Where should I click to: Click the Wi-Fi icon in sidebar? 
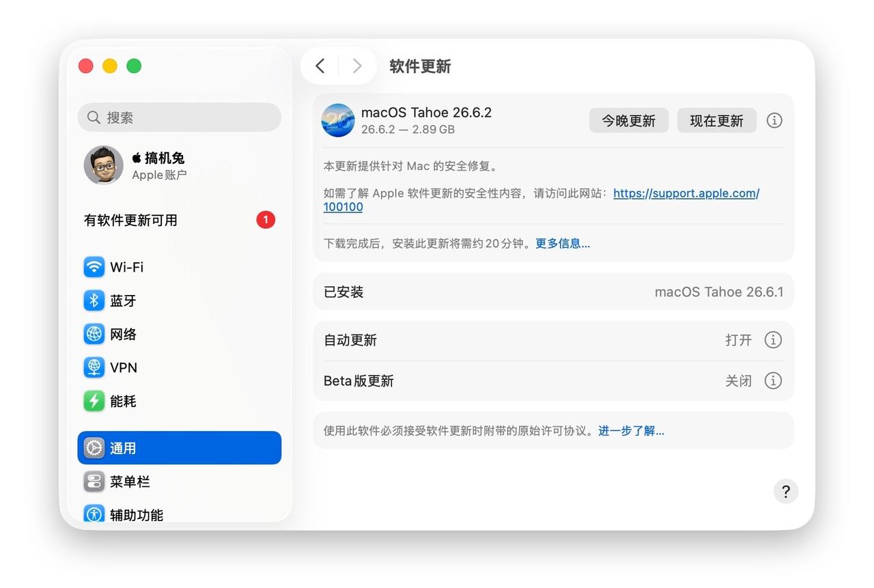[94, 267]
